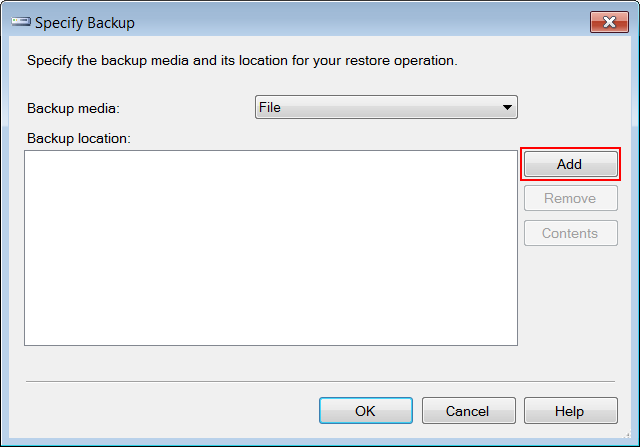Add a backup location
This screenshot has height=447, width=640.
pos(570,164)
